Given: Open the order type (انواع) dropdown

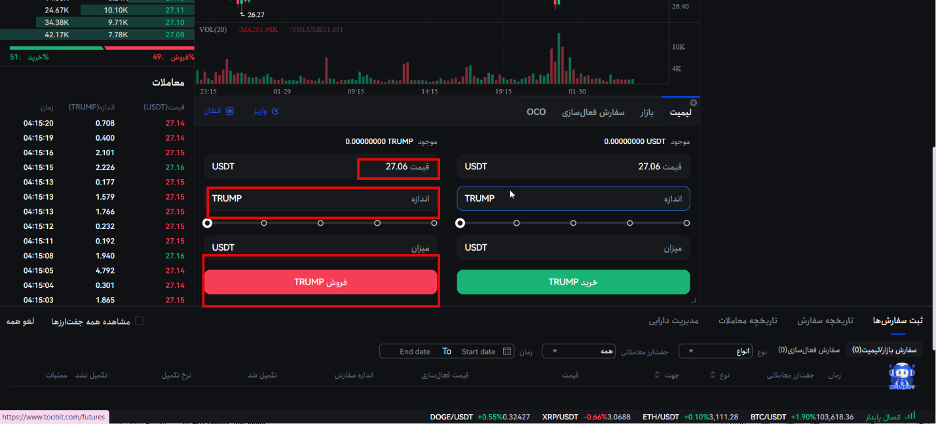Looking at the screenshot, I should pos(719,351).
